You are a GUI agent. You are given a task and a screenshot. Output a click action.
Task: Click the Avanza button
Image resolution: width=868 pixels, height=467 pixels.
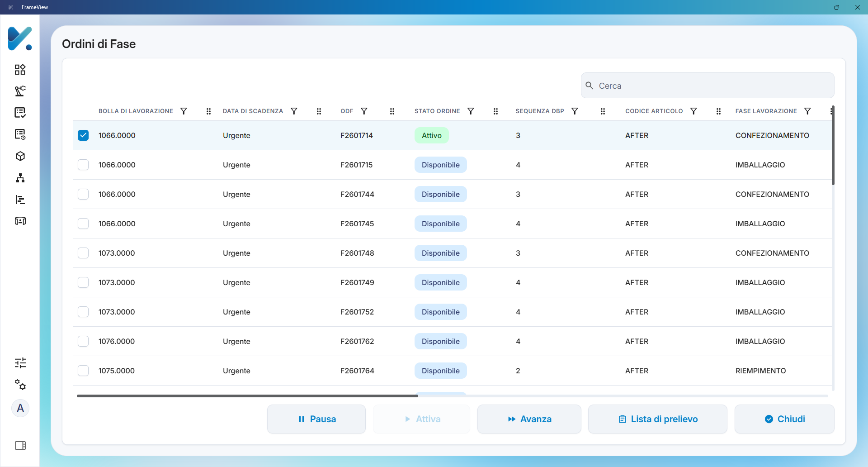click(x=529, y=419)
